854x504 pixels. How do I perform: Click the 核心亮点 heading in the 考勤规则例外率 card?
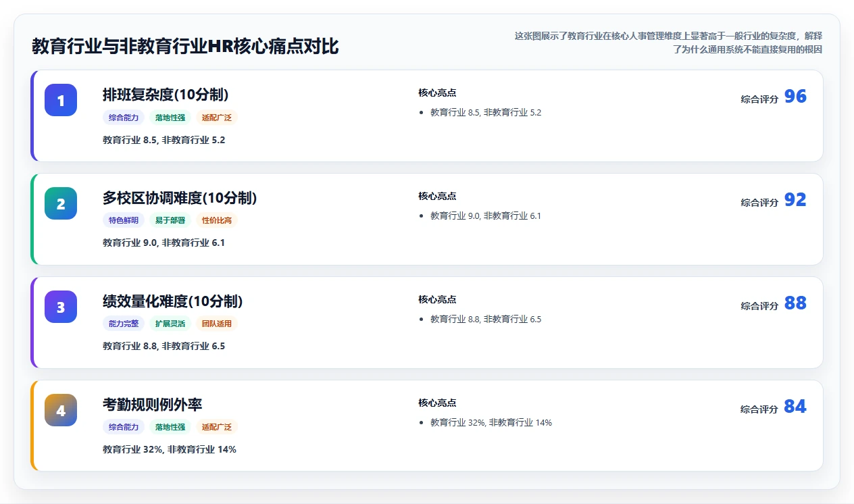click(x=437, y=403)
